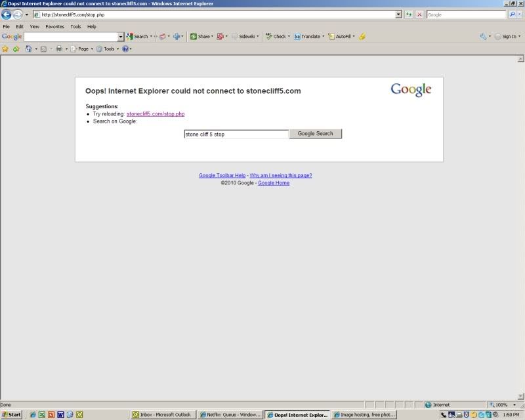Image resolution: width=525 pixels, height=420 pixels.
Task: Launch Word from Quick Launch
Action: pos(60,415)
